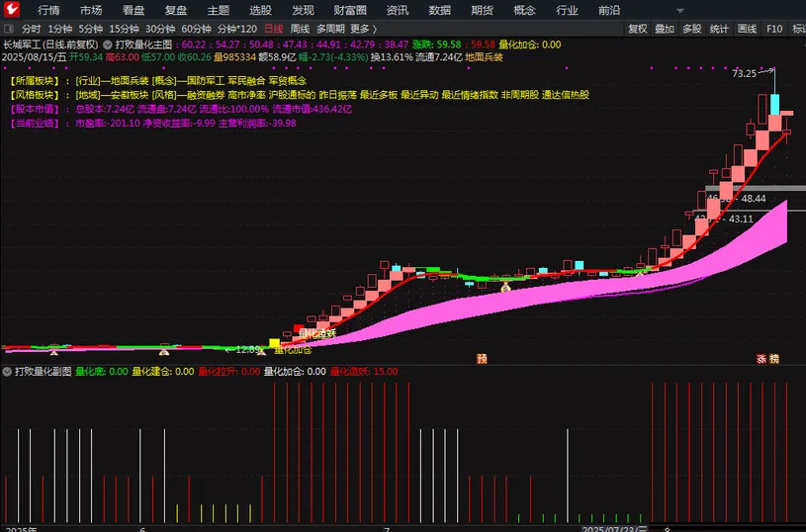Click the 量化底: 0.00 indicator value

tap(102, 372)
